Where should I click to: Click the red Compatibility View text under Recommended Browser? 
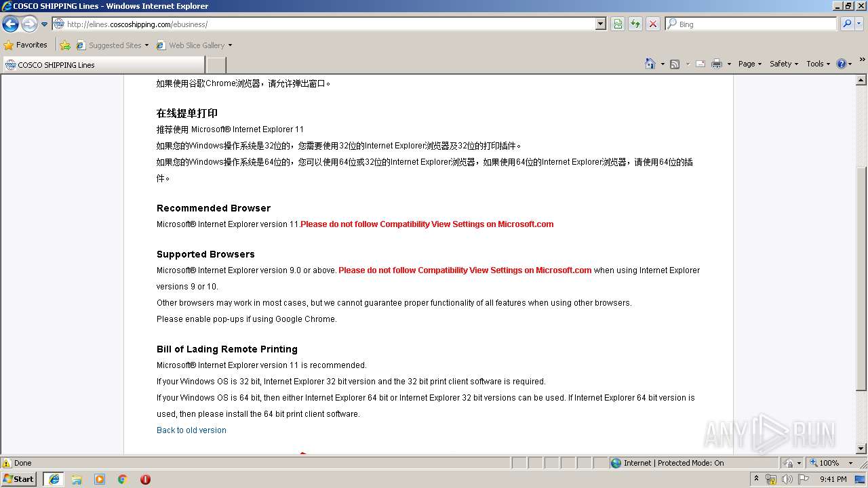427,224
